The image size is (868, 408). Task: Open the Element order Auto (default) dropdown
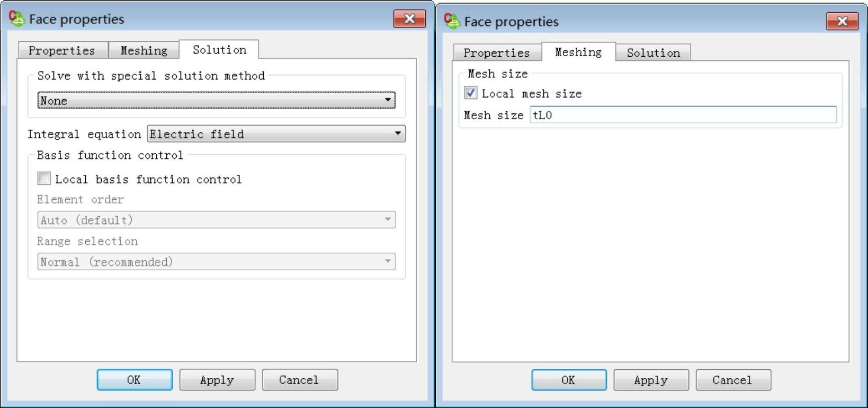tap(216, 220)
